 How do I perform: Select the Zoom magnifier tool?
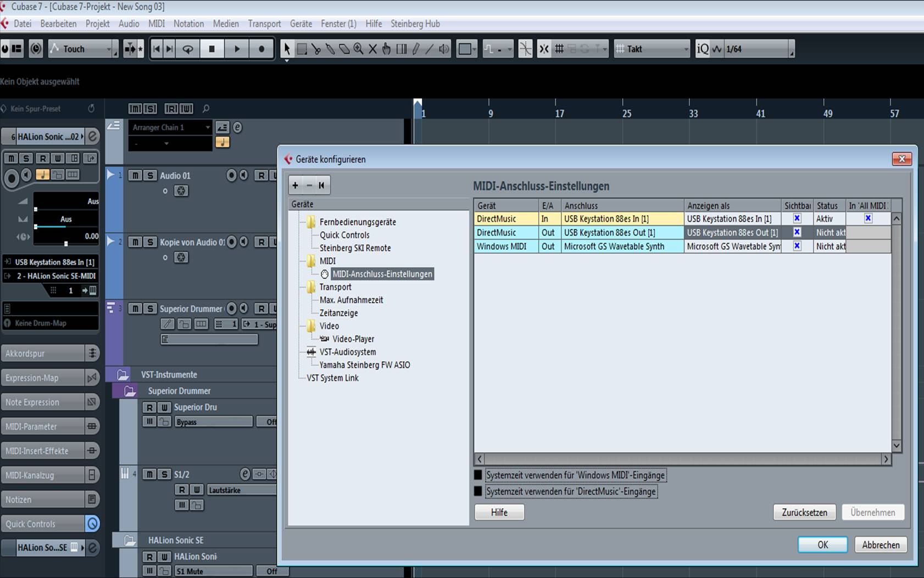pos(358,49)
